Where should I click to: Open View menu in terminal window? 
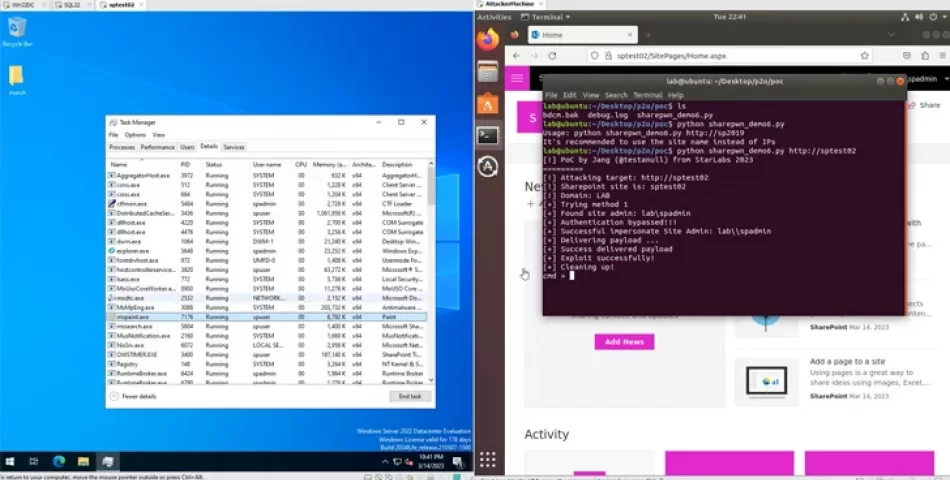[590, 95]
